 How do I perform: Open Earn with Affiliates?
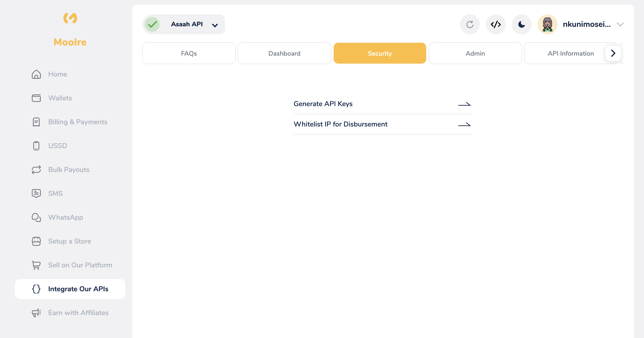70,313
